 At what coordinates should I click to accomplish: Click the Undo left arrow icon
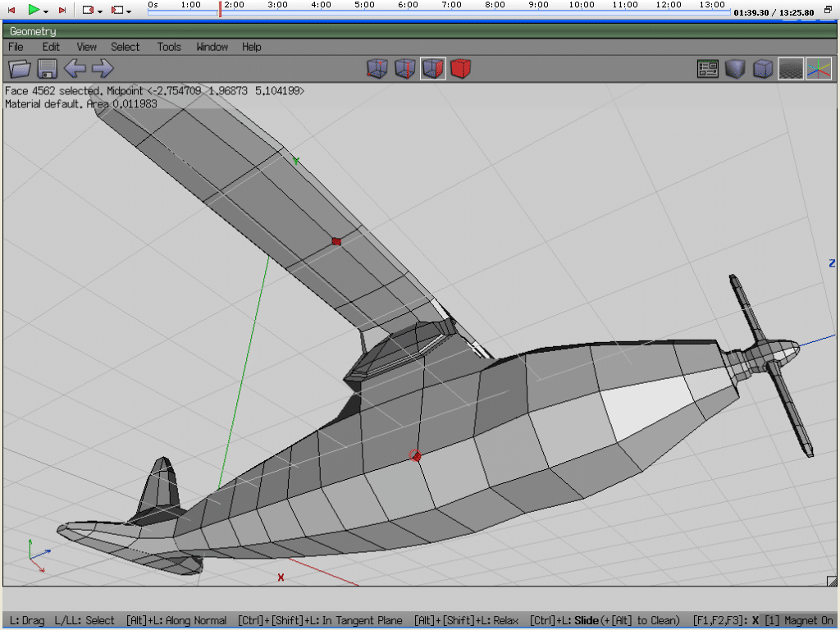(75, 69)
